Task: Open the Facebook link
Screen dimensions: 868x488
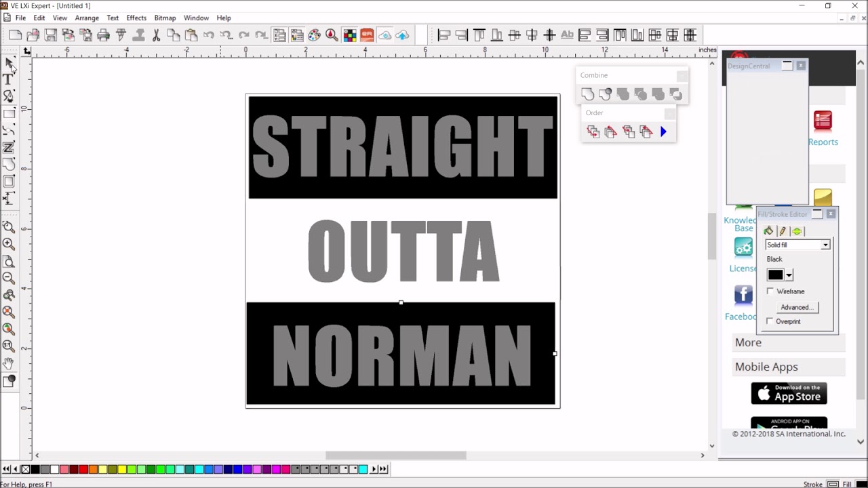Action: (x=741, y=317)
